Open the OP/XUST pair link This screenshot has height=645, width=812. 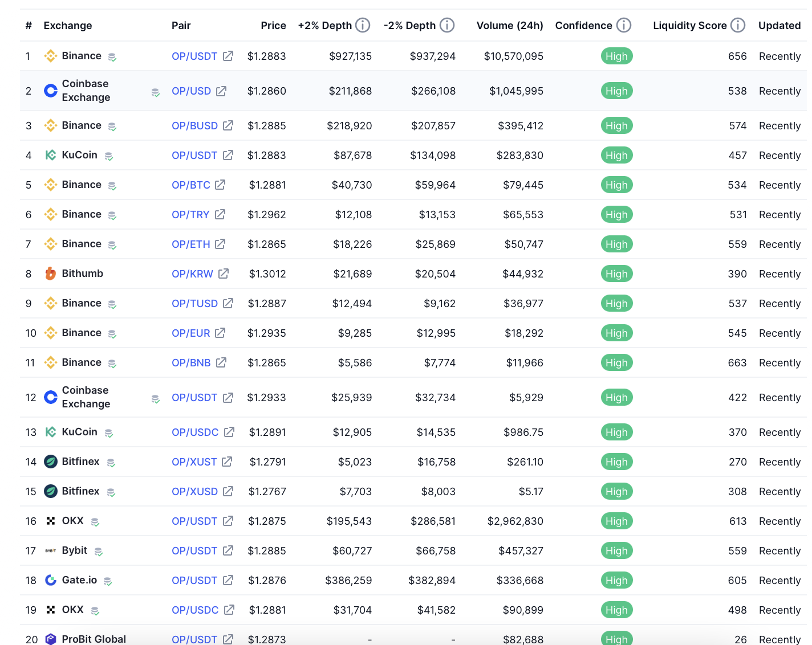tap(194, 462)
